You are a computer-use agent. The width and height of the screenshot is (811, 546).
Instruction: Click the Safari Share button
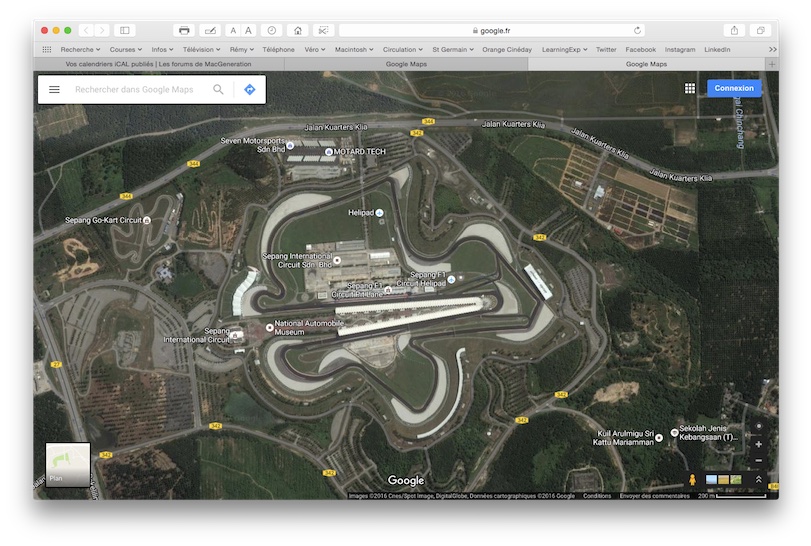(734, 31)
